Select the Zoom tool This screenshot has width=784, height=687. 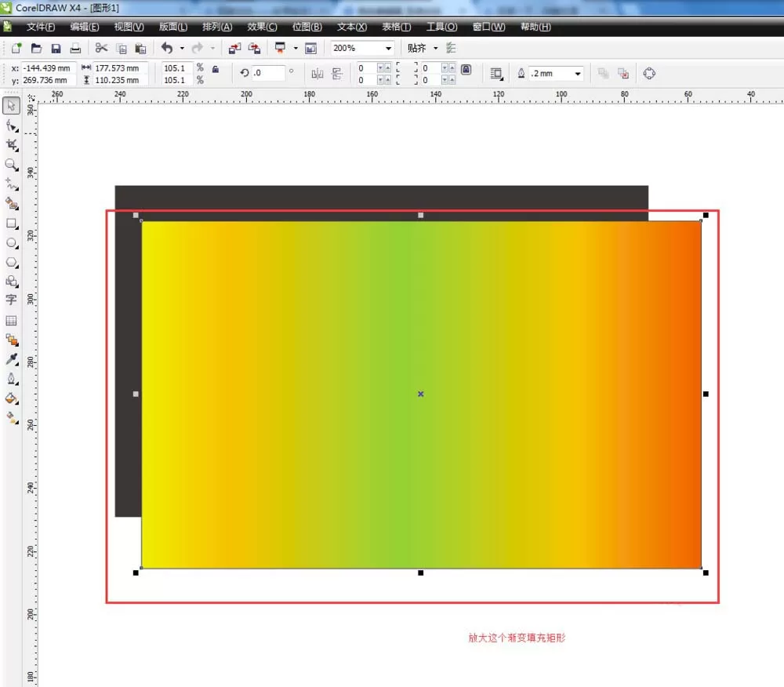(x=12, y=165)
